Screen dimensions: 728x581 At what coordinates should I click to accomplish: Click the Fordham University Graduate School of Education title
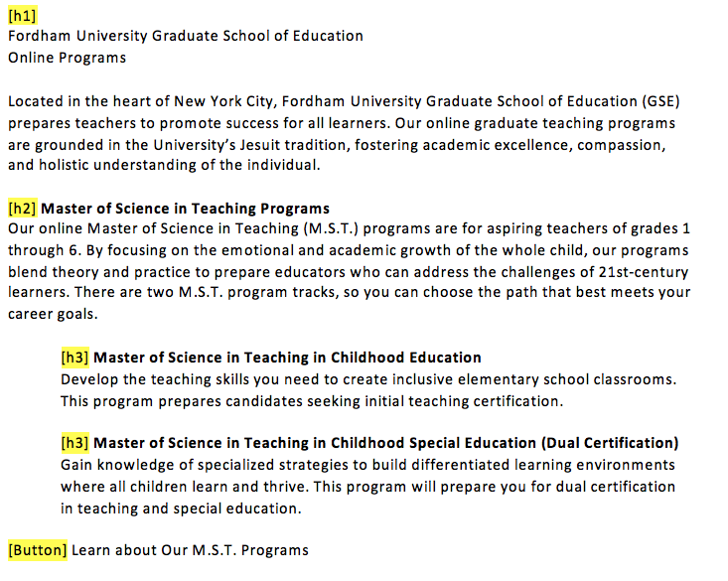(186, 36)
